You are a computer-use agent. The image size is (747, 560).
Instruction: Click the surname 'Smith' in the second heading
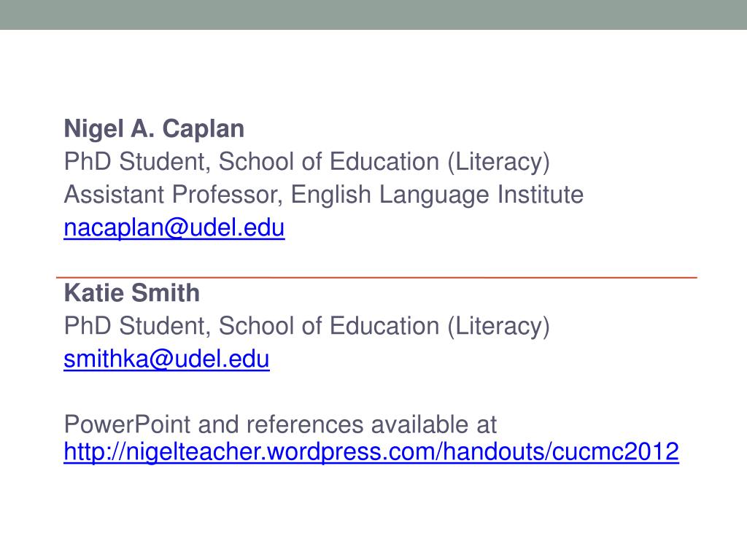[166, 292]
